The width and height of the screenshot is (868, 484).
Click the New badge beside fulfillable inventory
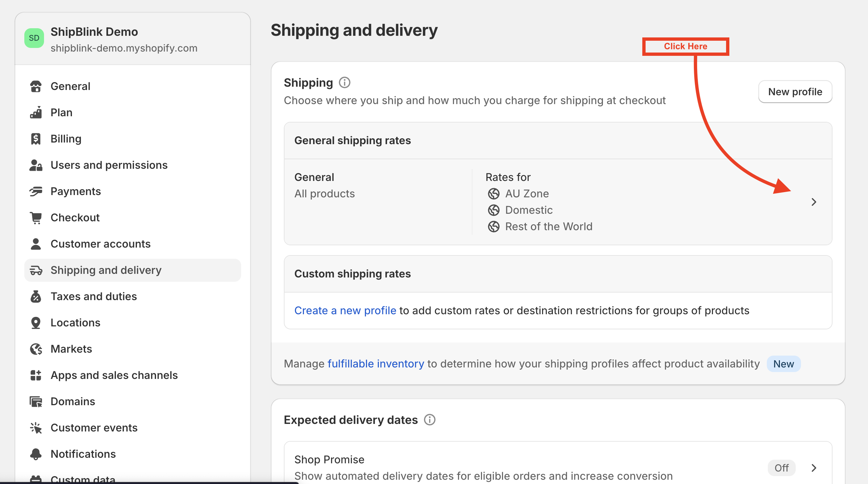tap(784, 364)
